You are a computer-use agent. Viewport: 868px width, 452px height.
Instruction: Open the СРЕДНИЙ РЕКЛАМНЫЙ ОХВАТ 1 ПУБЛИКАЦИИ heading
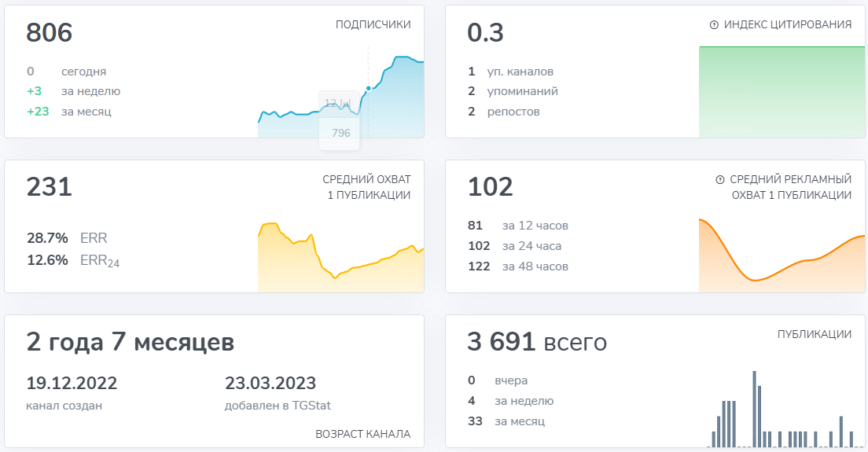pos(790,187)
